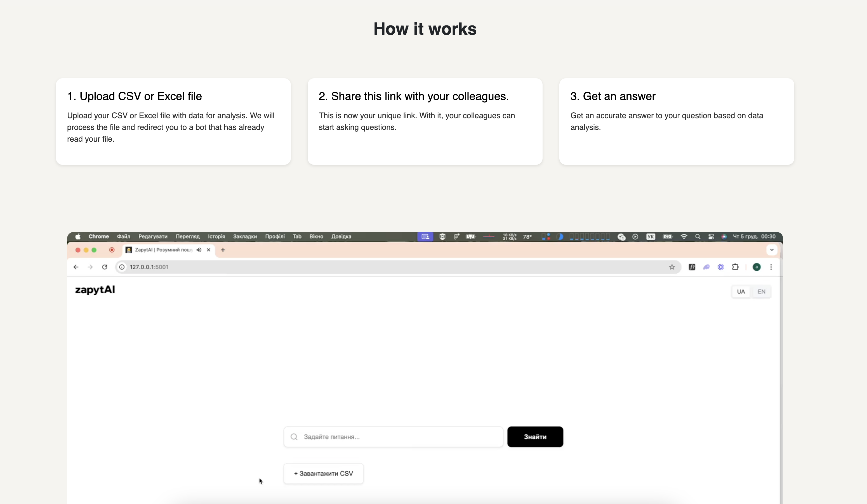Click the zapytAI logo on the page
Image resolution: width=867 pixels, height=504 pixels.
[x=95, y=290]
